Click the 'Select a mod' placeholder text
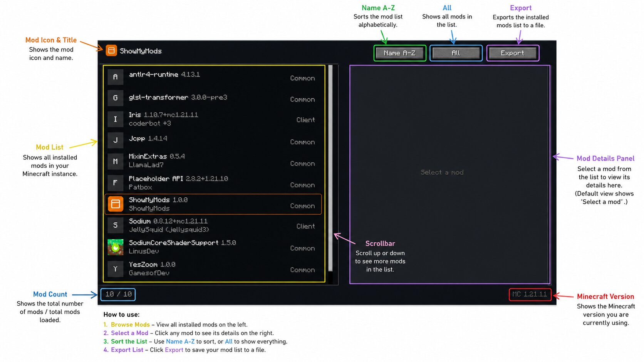Screen dimensions: 644x362 442,172
